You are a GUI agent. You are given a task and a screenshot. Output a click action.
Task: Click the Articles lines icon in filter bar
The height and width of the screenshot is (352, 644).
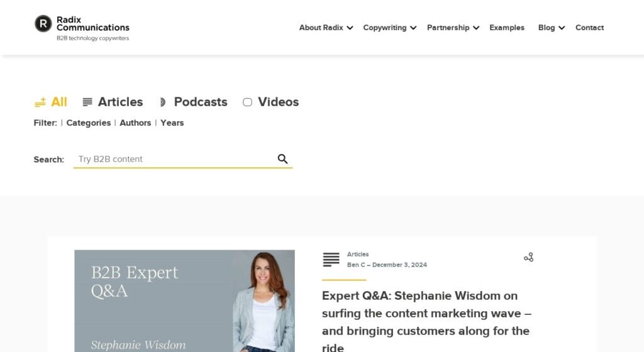[x=87, y=102]
